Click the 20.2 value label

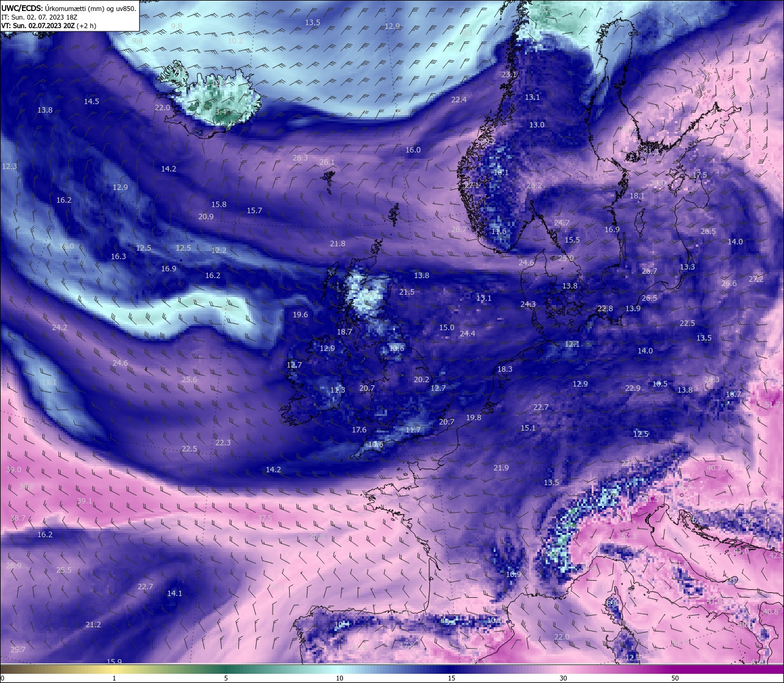421,380
